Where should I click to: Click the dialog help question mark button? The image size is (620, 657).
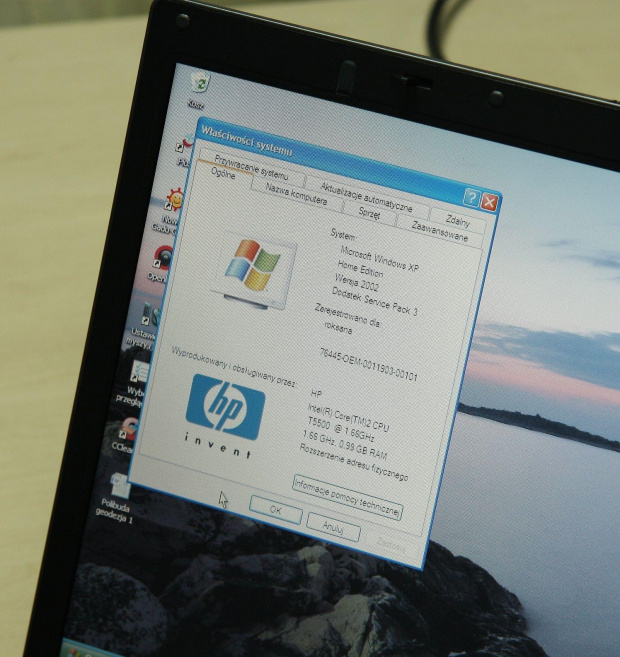click(471, 198)
